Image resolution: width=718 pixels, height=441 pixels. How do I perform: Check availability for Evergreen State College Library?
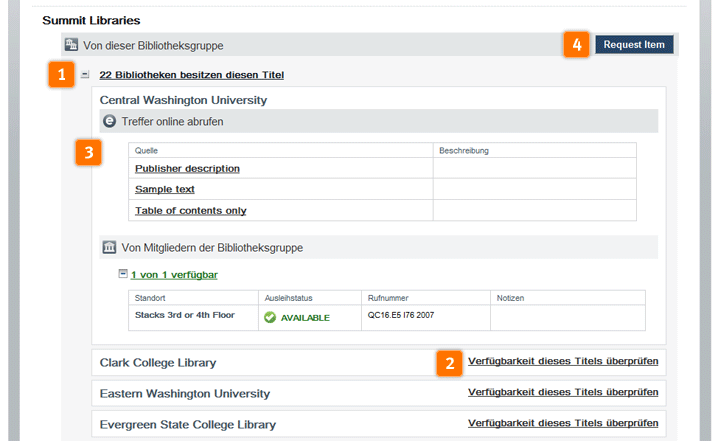click(x=563, y=423)
